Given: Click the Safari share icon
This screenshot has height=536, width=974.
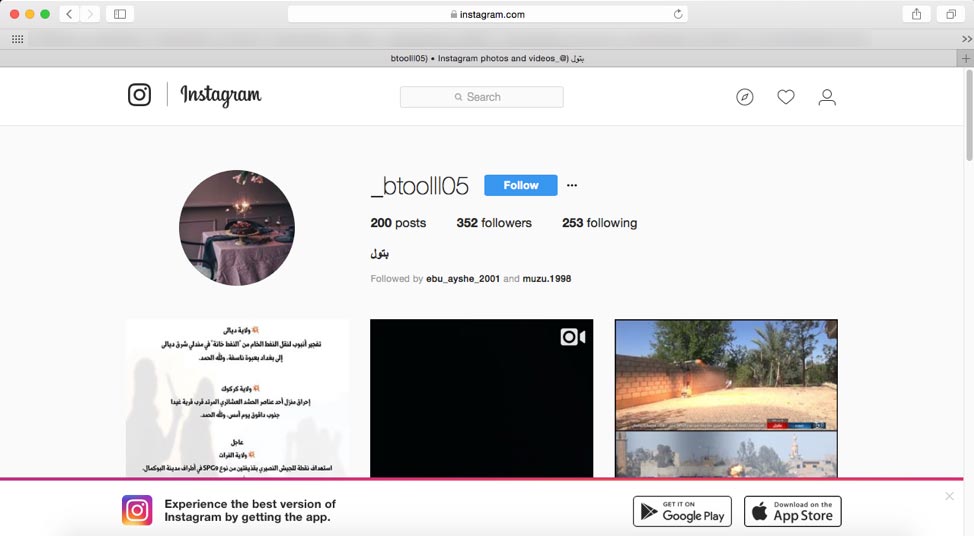Looking at the screenshot, I should (915, 14).
